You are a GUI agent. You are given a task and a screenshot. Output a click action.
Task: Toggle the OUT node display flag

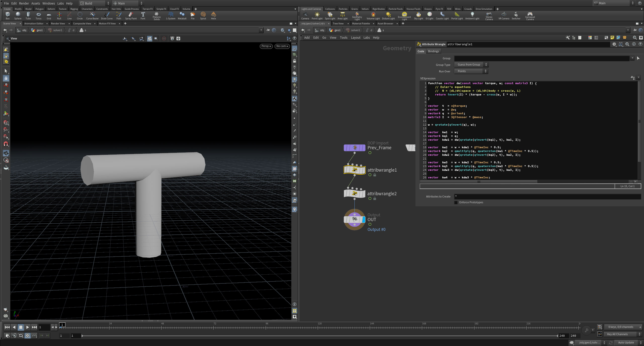364,220
